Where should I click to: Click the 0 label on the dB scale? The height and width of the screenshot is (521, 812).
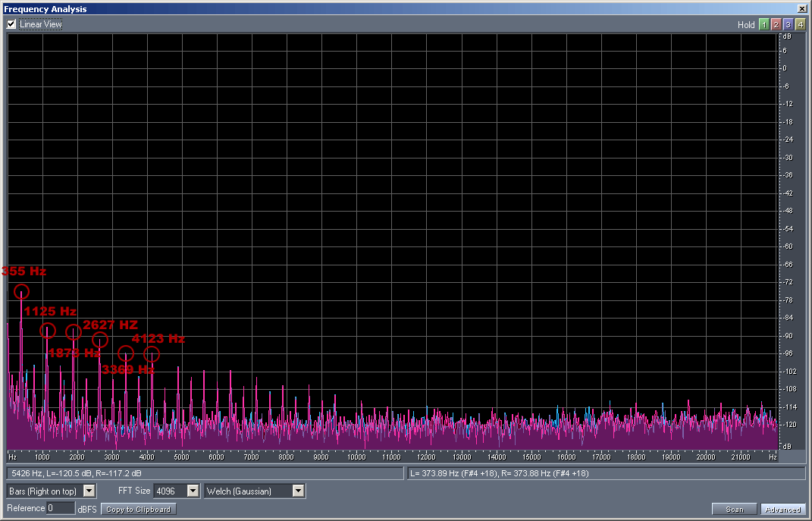[785, 68]
